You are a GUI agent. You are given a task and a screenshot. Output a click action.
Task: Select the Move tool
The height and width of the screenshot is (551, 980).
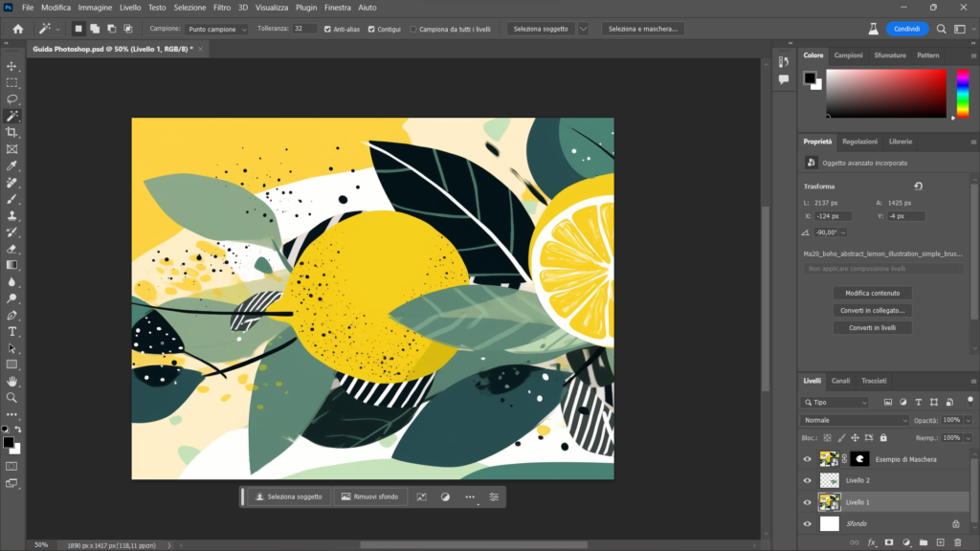(x=12, y=66)
